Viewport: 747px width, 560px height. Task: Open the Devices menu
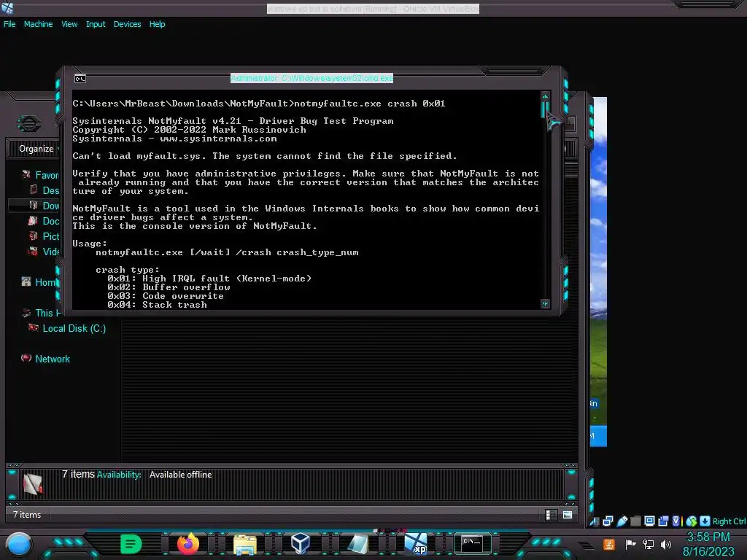(x=127, y=24)
